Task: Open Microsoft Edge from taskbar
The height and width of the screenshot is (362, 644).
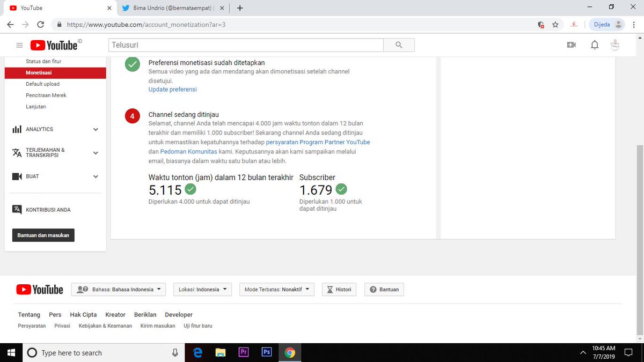Action: pyautogui.click(x=197, y=352)
